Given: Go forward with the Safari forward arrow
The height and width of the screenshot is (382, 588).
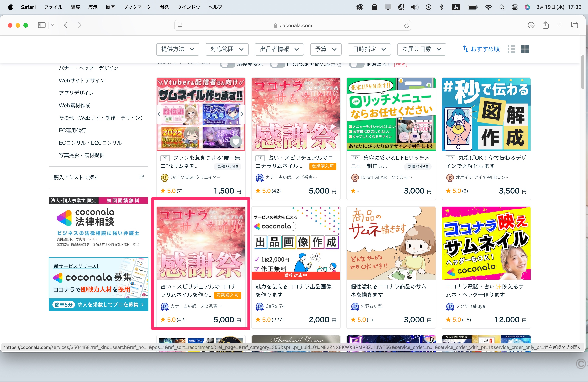Looking at the screenshot, I should click(79, 25).
